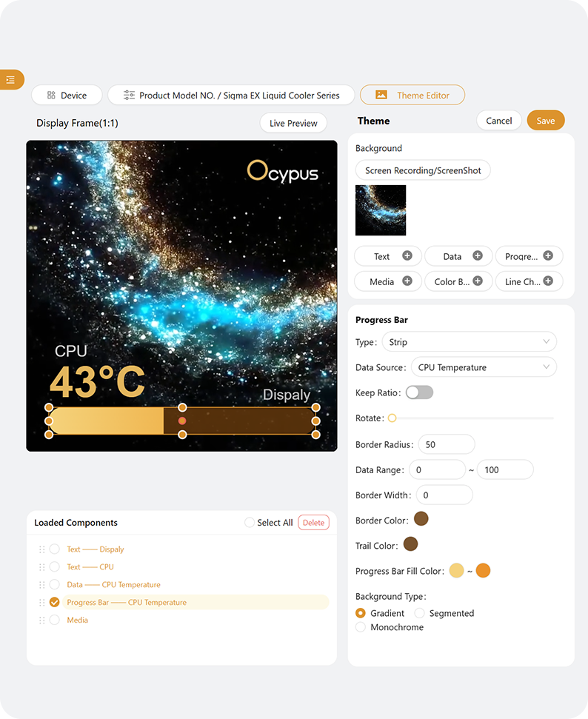Click the plus icon on Media button
588x719 pixels.
(407, 281)
